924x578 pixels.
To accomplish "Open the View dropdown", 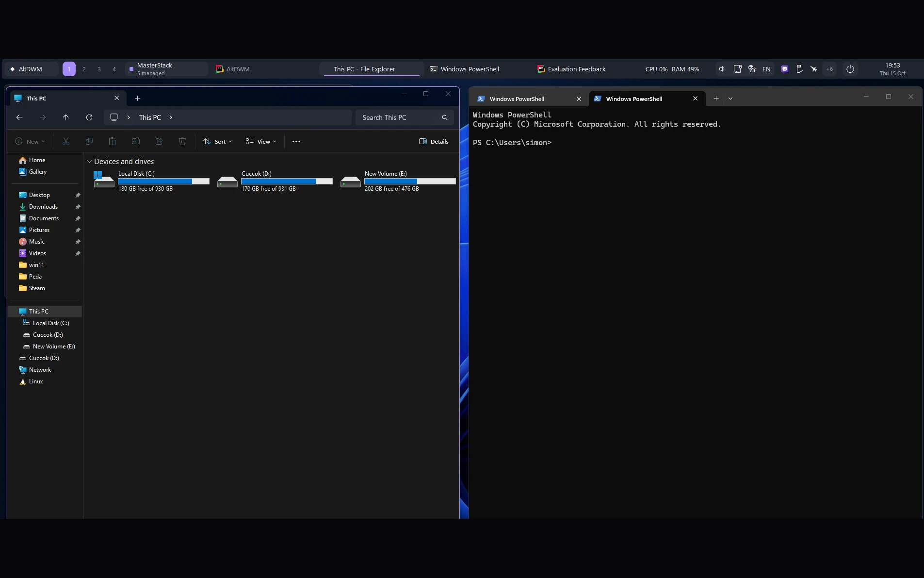I will click(261, 142).
